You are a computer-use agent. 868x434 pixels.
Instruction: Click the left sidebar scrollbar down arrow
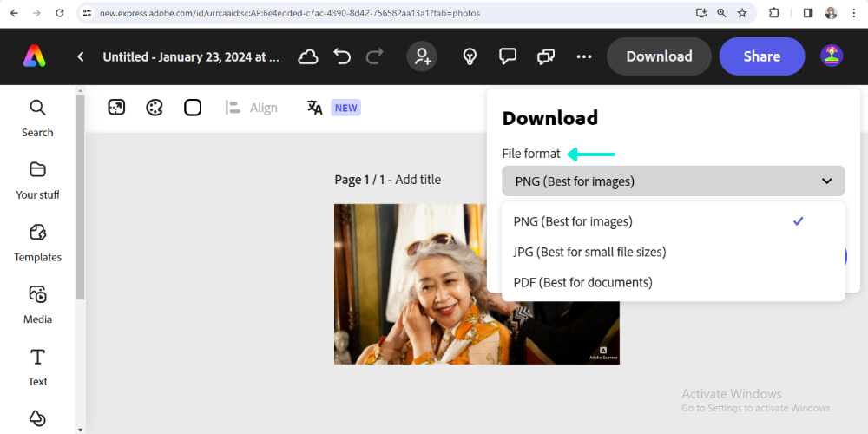point(80,429)
